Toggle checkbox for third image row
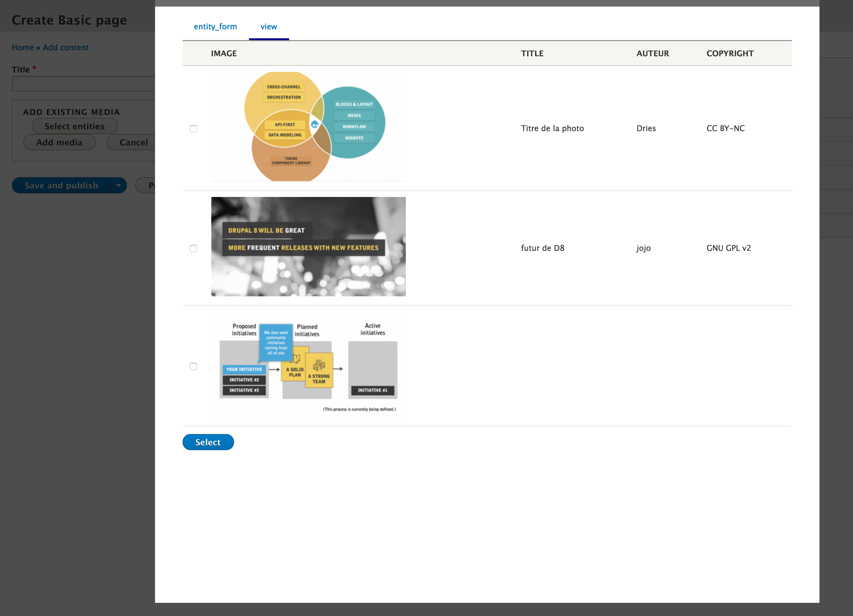 pos(193,366)
